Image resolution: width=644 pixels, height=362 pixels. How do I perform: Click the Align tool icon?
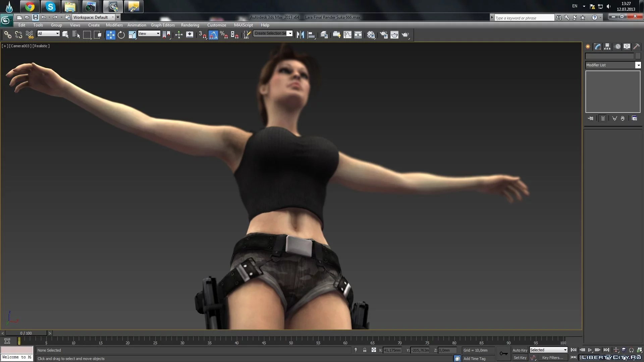tap(311, 35)
